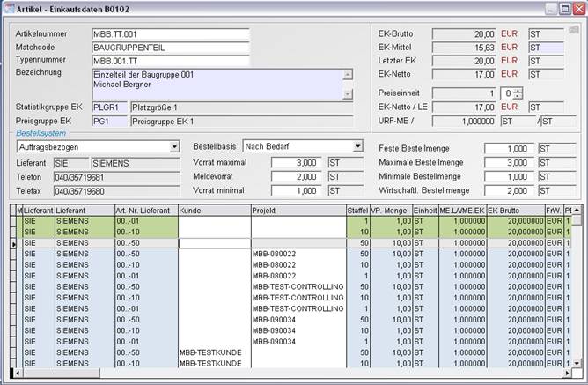Click the small icon beside the EK-Brutto row
The image size is (588, 385).
(573, 30)
